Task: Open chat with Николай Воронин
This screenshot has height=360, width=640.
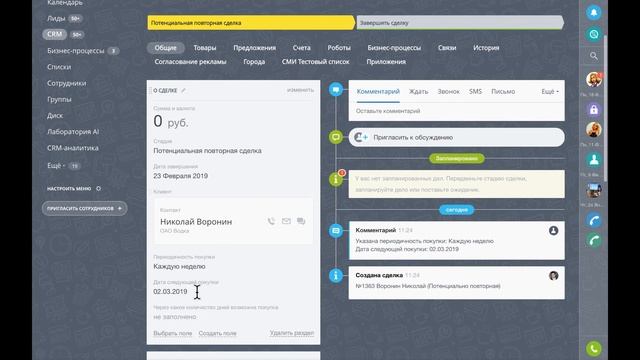Action: (x=301, y=221)
